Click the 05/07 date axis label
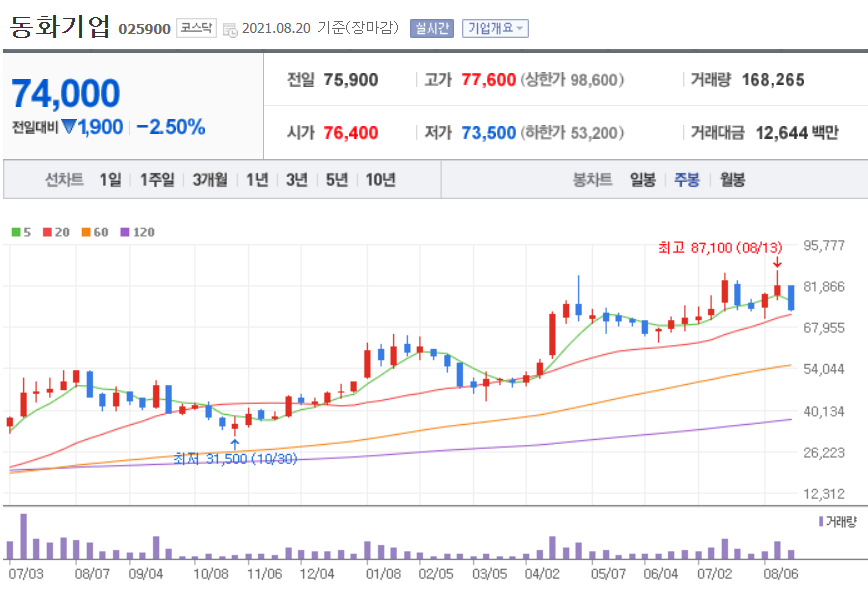 pos(608,574)
